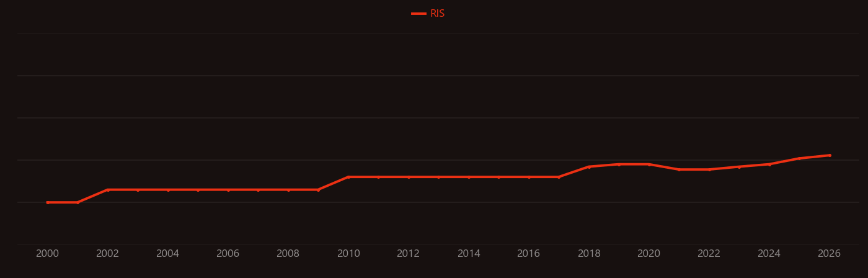
Task: Click the 2014 x-axis label
Action: pyautogui.click(x=469, y=254)
